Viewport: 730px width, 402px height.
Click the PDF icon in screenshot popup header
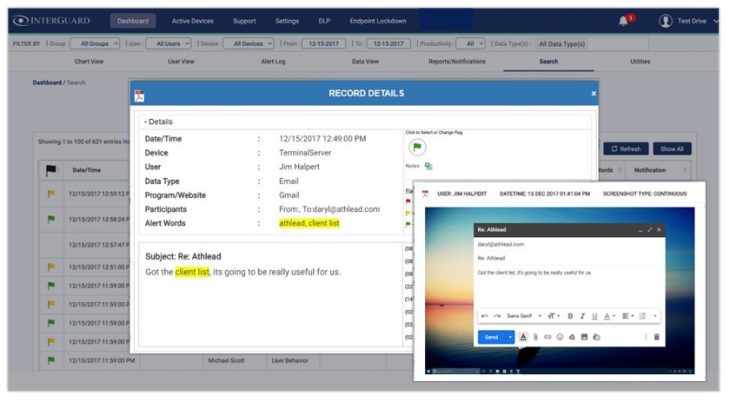pos(426,193)
